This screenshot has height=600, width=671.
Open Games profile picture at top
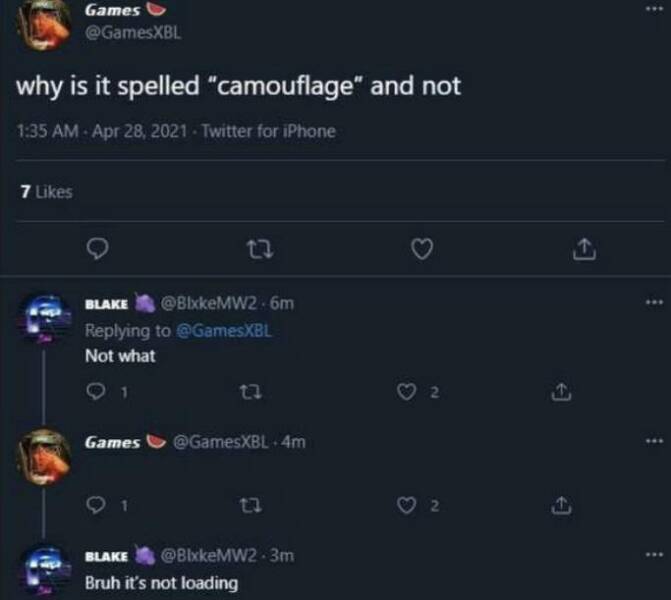click(44, 22)
